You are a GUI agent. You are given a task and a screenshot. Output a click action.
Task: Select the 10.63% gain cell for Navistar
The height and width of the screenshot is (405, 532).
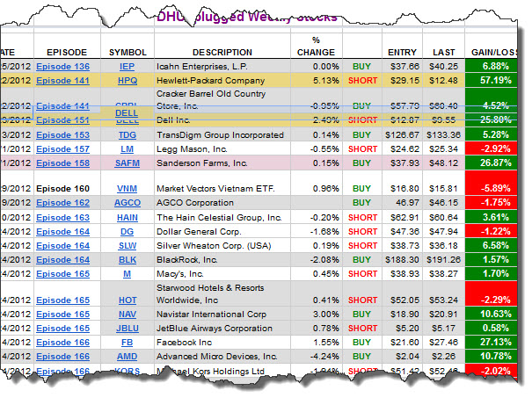coord(491,315)
